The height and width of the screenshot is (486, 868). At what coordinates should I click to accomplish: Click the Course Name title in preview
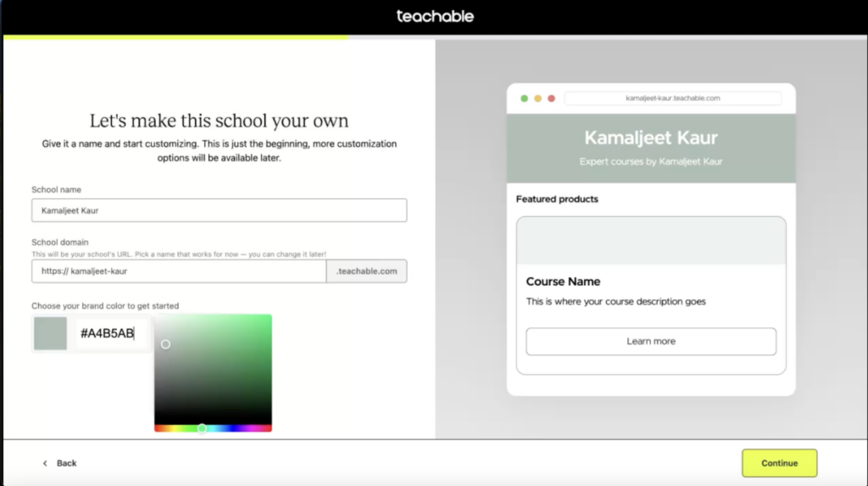pos(563,282)
